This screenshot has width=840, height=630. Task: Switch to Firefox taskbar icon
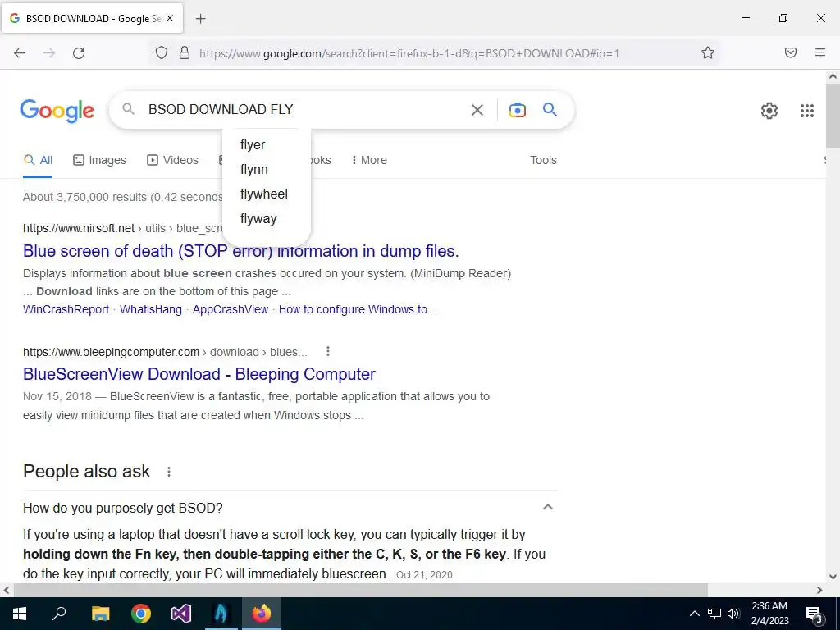[262, 614]
